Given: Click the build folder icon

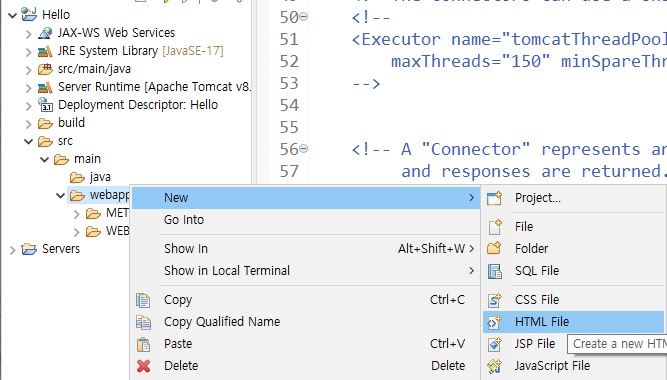Looking at the screenshot, I should click(x=45, y=123).
